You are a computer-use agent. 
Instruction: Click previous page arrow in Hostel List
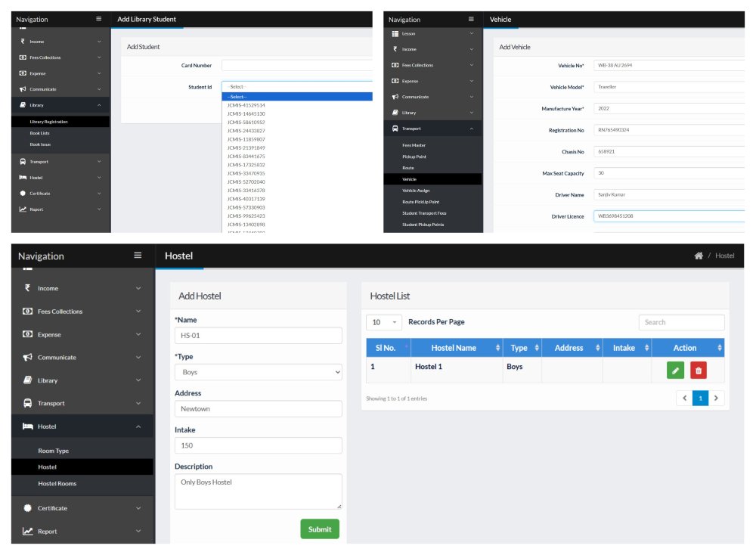pyautogui.click(x=685, y=398)
